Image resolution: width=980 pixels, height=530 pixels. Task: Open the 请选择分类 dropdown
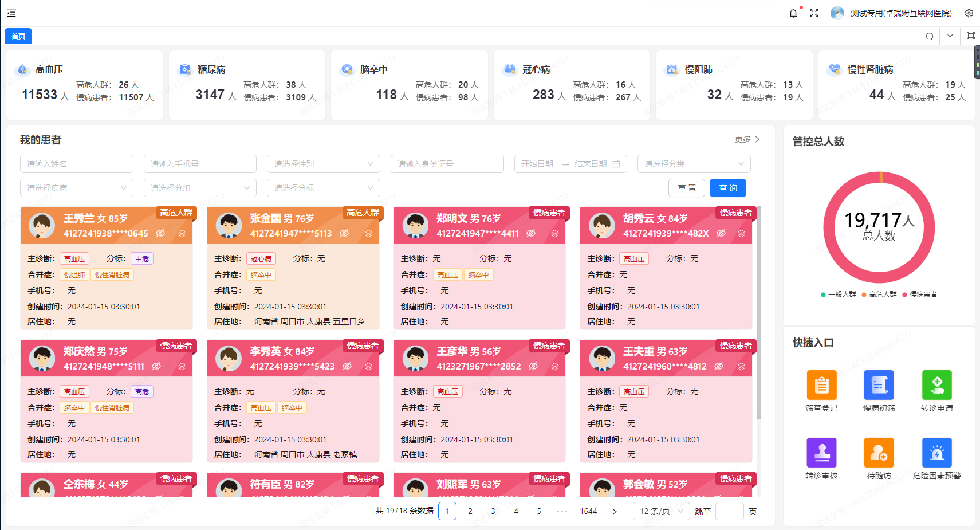coord(694,164)
